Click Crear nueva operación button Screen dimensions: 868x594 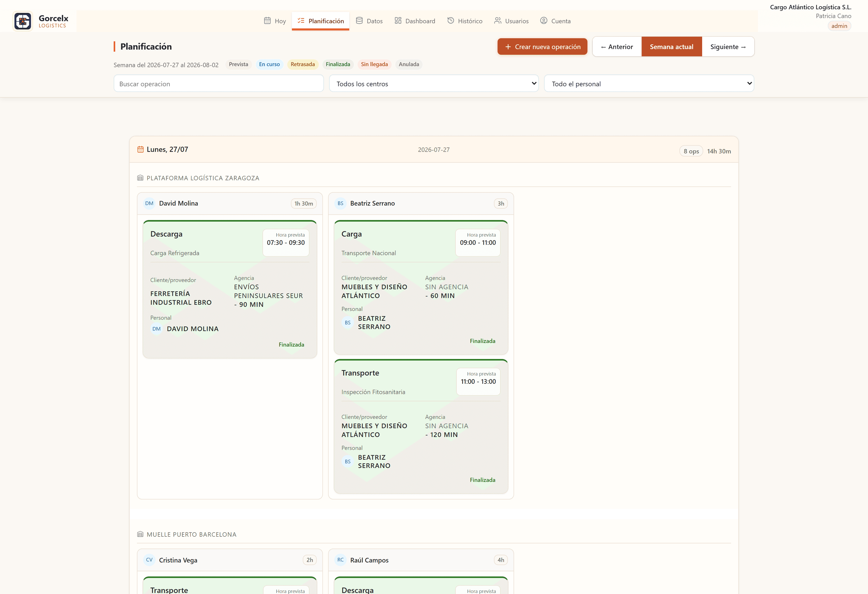tap(542, 47)
